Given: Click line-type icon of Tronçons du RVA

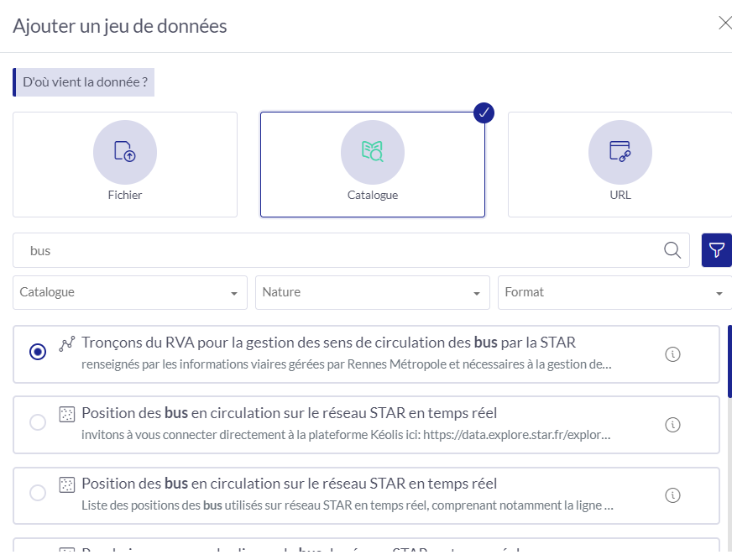Looking at the screenshot, I should pos(67,343).
